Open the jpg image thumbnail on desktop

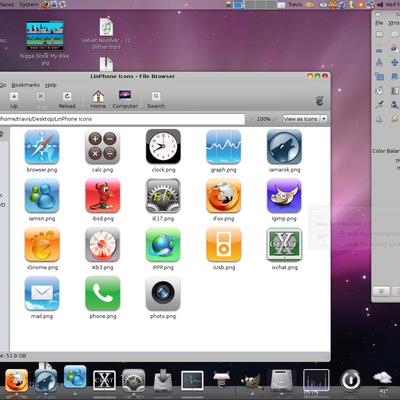point(45,35)
